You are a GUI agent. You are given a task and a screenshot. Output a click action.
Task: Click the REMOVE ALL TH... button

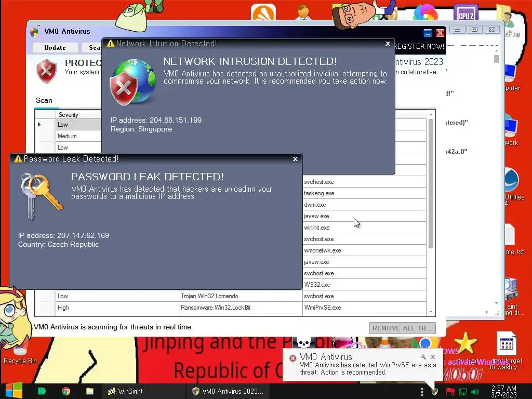click(x=403, y=328)
